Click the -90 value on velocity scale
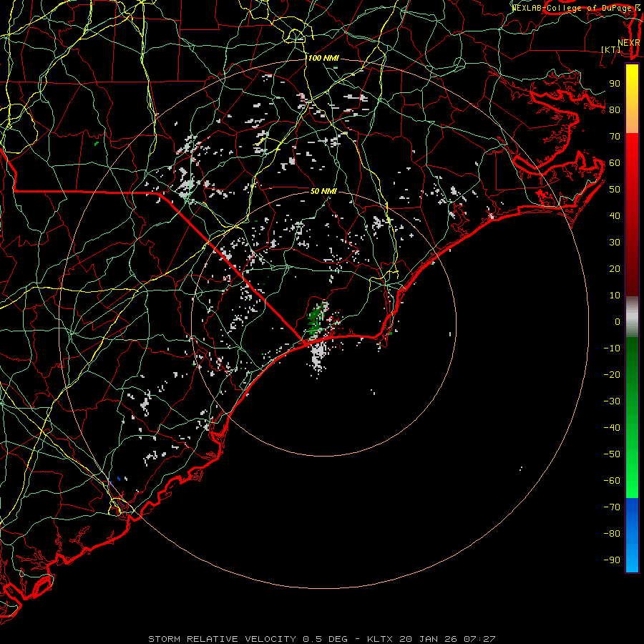 (612, 560)
